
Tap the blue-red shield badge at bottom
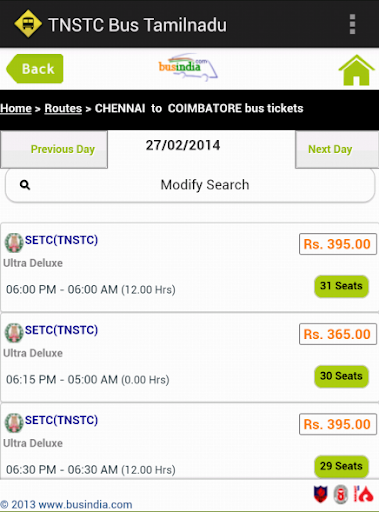(321, 494)
